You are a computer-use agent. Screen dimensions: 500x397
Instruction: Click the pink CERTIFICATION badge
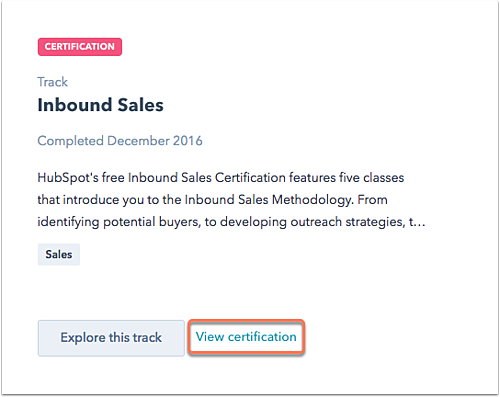(80, 47)
